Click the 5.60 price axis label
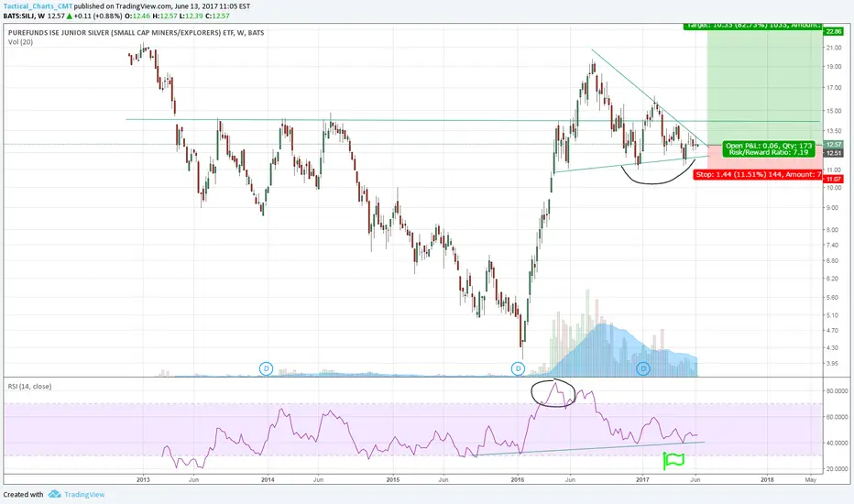Screen dimensions: 854x504 pos(833,298)
